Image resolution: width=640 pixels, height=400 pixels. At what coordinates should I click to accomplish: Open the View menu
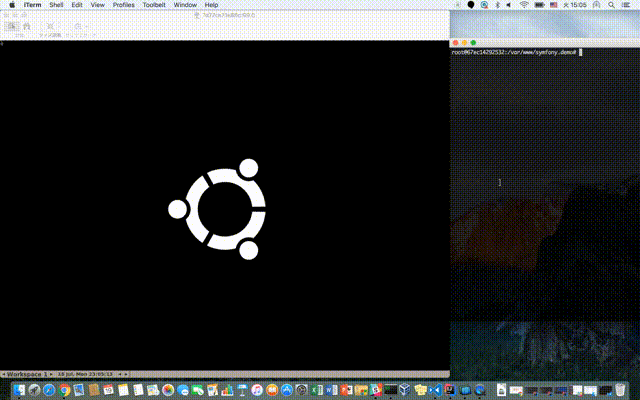(x=98, y=5)
